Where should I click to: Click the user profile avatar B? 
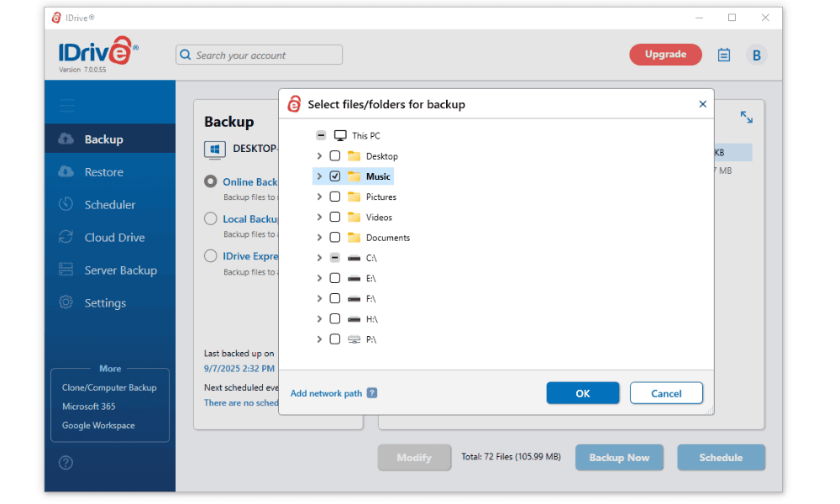(x=756, y=55)
